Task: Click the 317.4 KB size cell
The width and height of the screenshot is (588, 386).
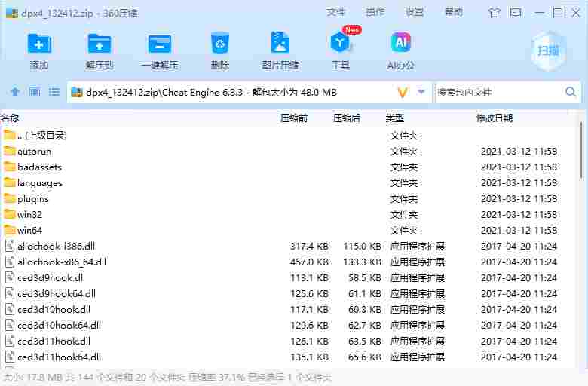Action: [x=309, y=246]
